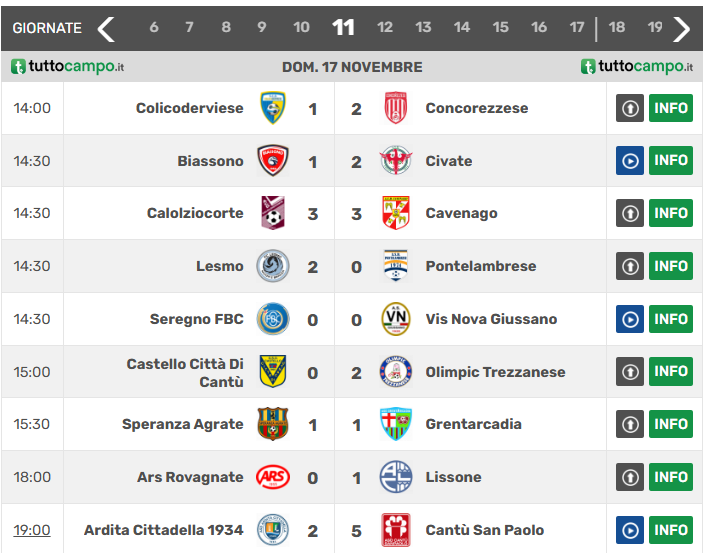This screenshot has width=707, height=553.
Task: Click the left tuttocampo.it logo
Action: point(68,67)
